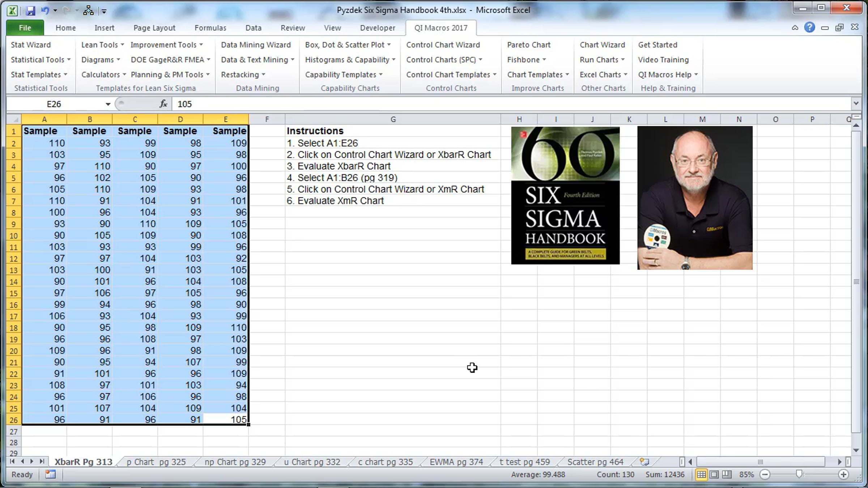Open the Lean Tools dropdown
The height and width of the screenshot is (488, 868).
[103, 45]
